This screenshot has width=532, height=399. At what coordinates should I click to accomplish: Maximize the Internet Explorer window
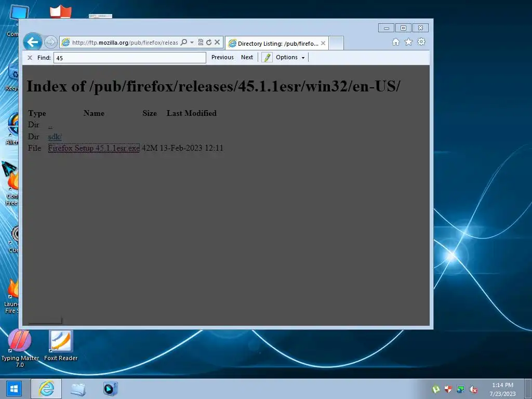click(403, 28)
